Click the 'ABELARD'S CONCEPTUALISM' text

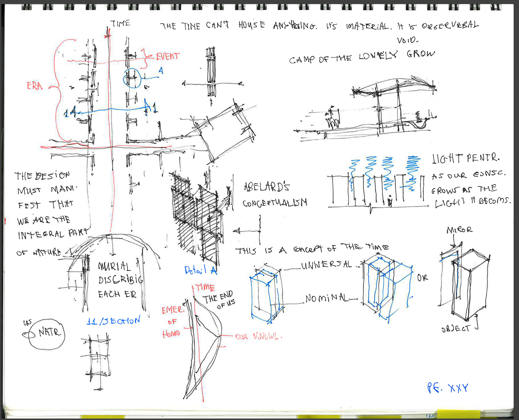pos(274,195)
